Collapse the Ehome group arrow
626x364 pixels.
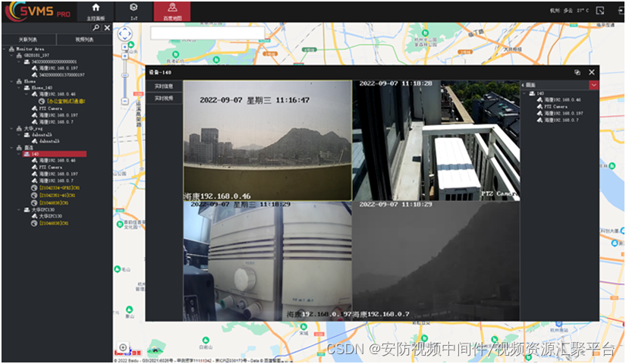coord(11,81)
